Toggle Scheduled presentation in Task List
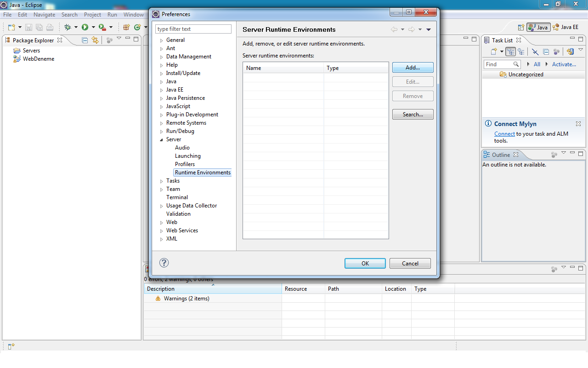The height and width of the screenshot is (368, 588). [x=521, y=52]
